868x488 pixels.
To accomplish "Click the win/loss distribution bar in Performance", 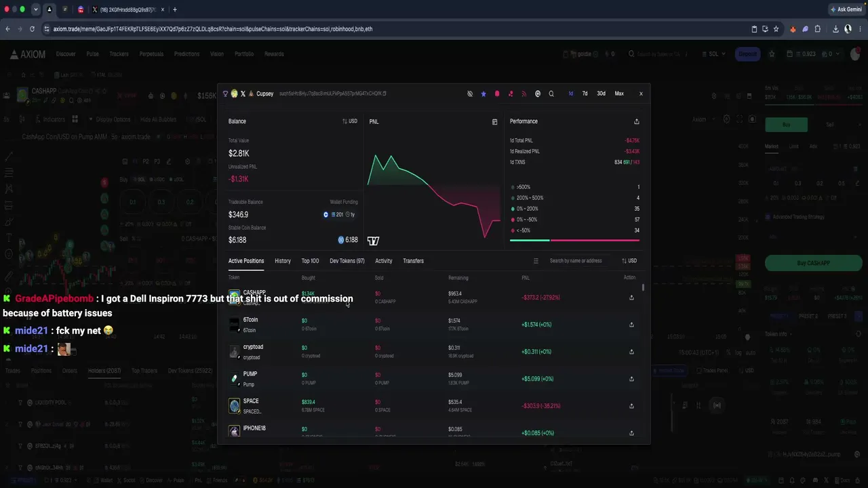I will pyautogui.click(x=574, y=241).
